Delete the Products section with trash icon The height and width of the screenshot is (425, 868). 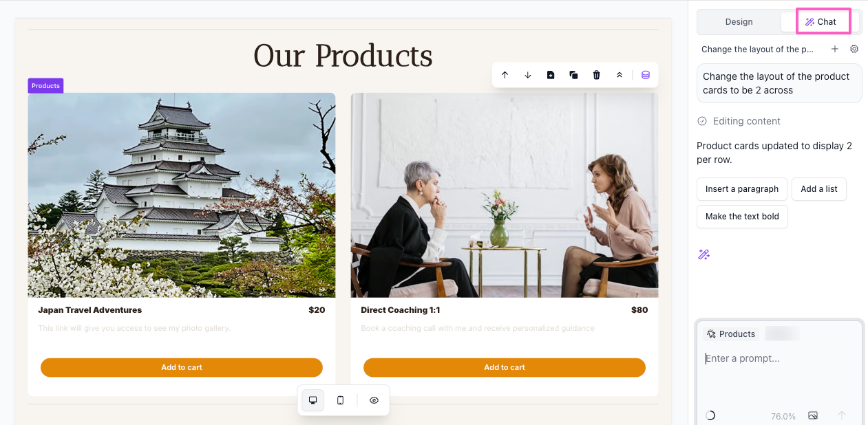pyautogui.click(x=597, y=75)
